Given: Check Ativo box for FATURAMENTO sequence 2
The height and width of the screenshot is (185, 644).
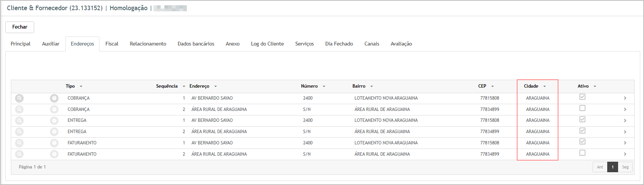Looking at the screenshot, I should [x=582, y=153].
